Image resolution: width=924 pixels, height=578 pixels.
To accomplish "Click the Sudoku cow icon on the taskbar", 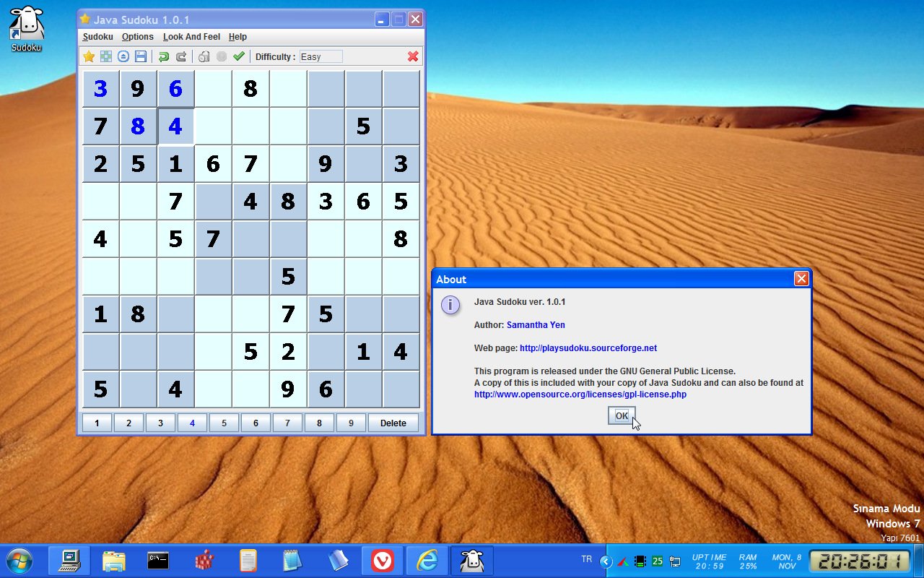I will pos(472,561).
